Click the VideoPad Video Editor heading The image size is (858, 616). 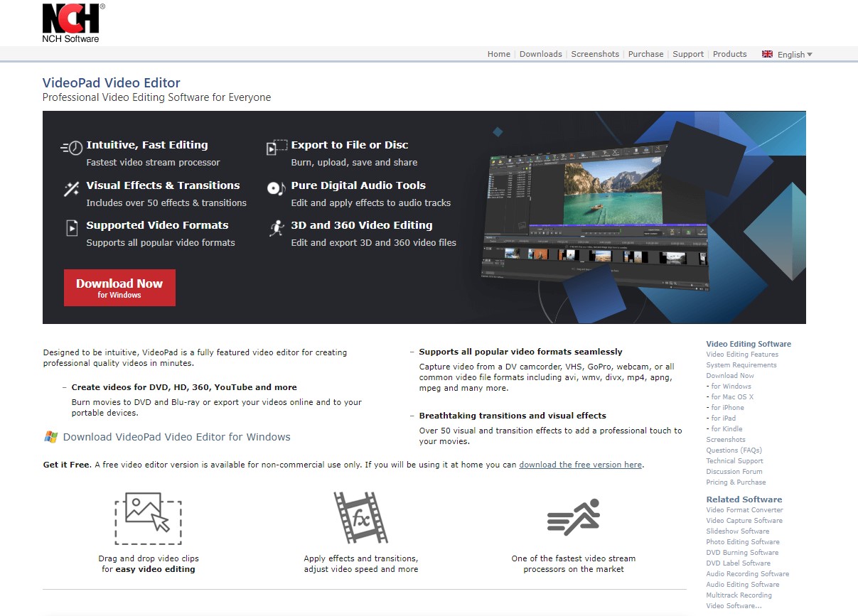112,82
